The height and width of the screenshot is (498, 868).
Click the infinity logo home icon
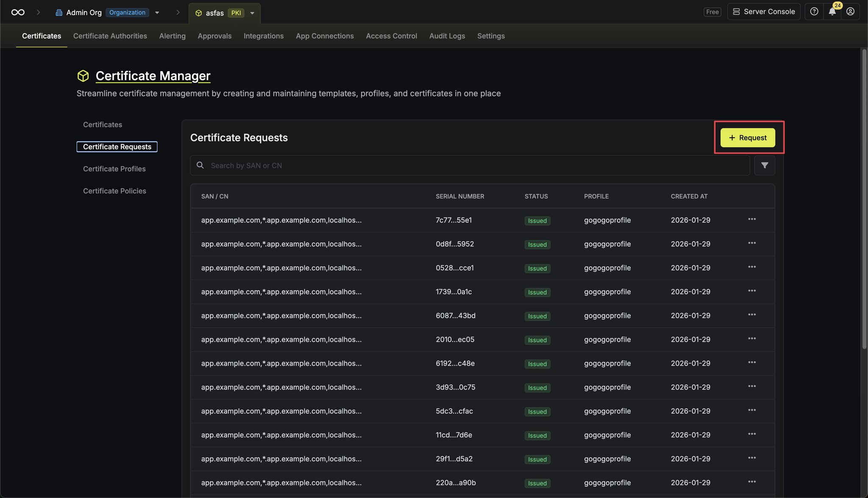[x=18, y=12]
